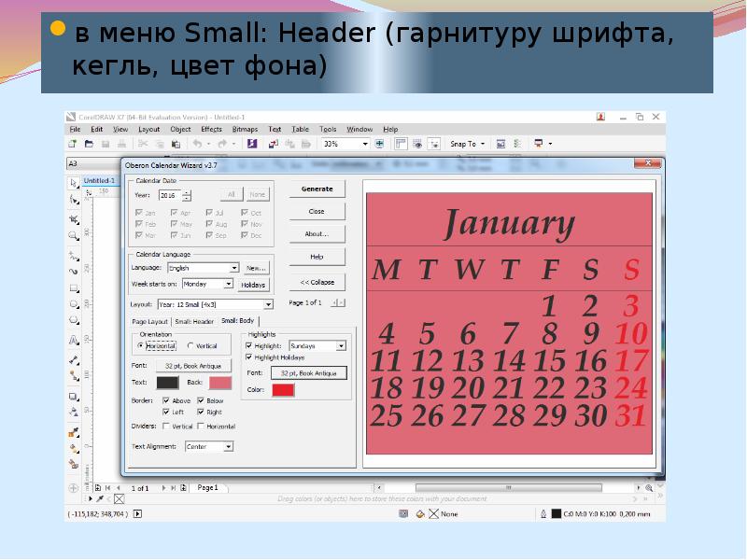Click the Generate button

(317, 189)
